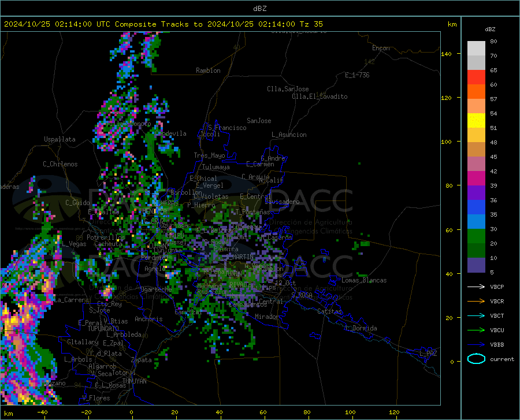Click the blue VBBB arrow icon
Screen dimensions: 520x420
[x=476, y=345]
